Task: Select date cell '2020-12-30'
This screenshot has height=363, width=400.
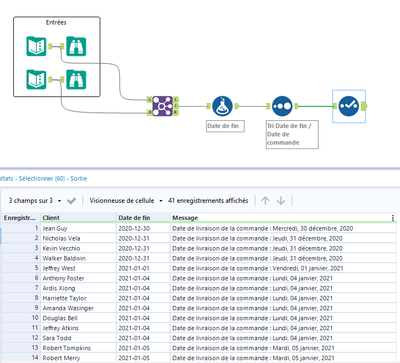Action: (143, 228)
